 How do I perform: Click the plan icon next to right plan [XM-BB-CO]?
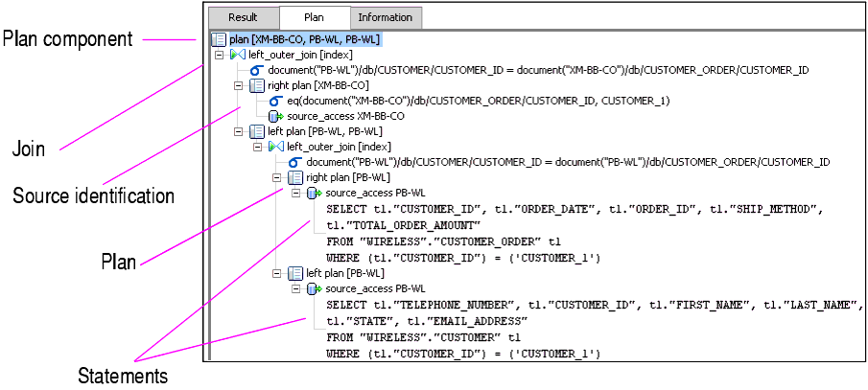(x=257, y=85)
